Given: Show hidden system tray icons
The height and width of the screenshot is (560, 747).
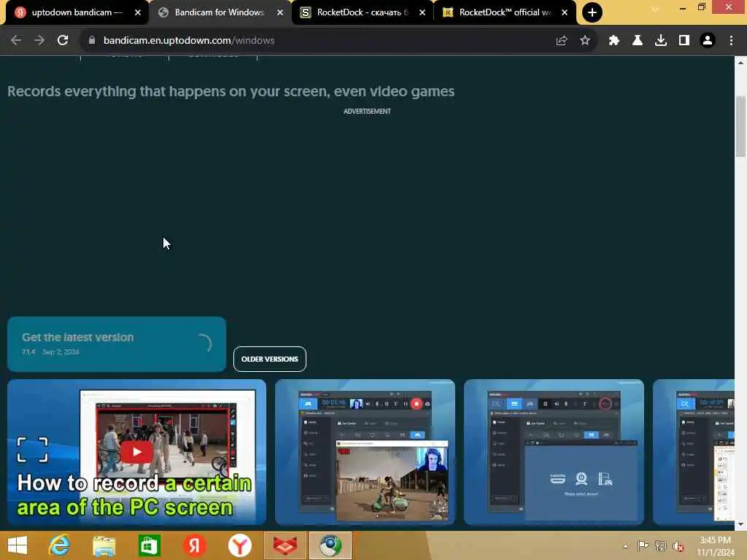Looking at the screenshot, I should (625, 546).
